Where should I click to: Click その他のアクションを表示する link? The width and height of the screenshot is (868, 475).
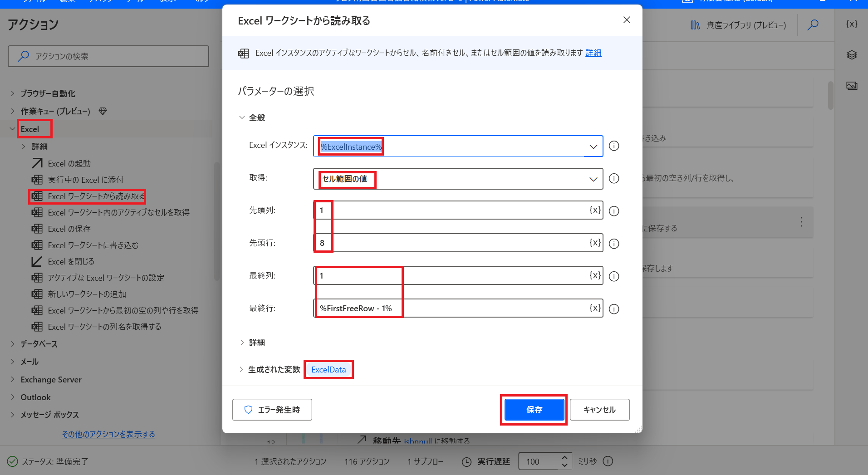click(x=108, y=434)
